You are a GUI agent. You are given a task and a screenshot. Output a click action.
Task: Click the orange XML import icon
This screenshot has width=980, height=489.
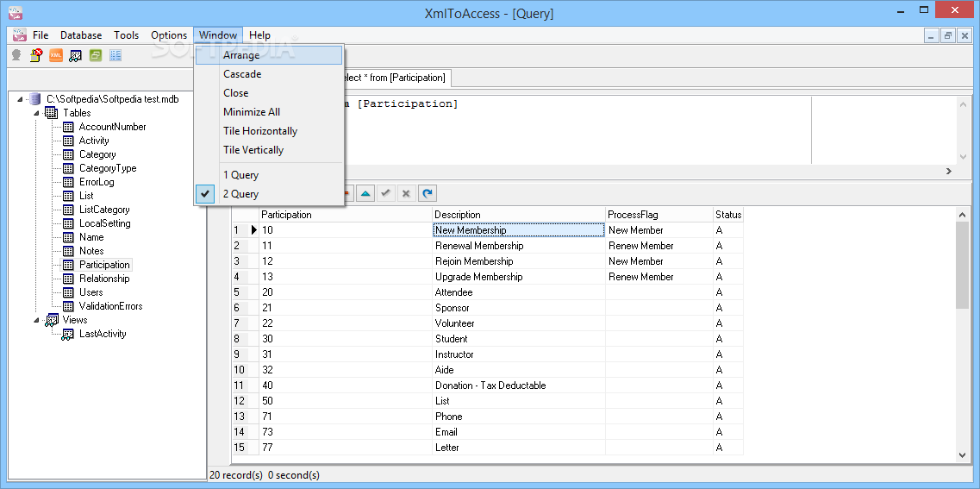coord(56,56)
